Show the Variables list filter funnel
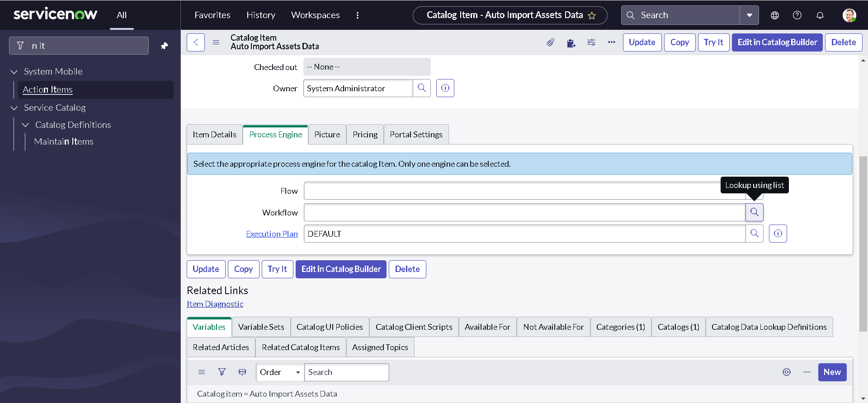 coord(222,372)
